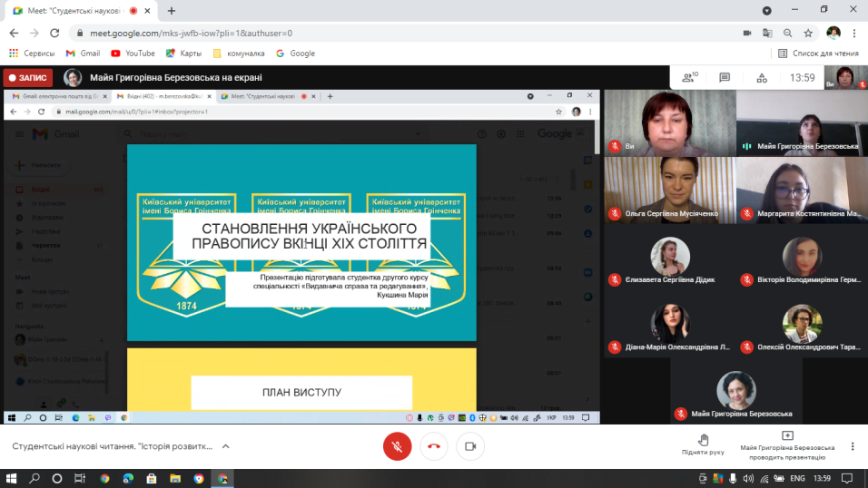Viewport: 868px width, 488px height.
Task: Raise hand with Підняти руку button
Action: pos(704,444)
